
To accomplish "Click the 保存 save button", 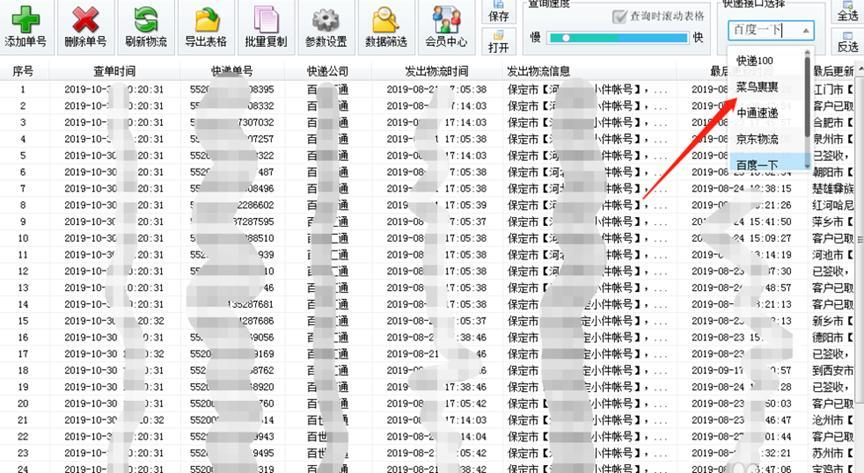I will click(499, 11).
